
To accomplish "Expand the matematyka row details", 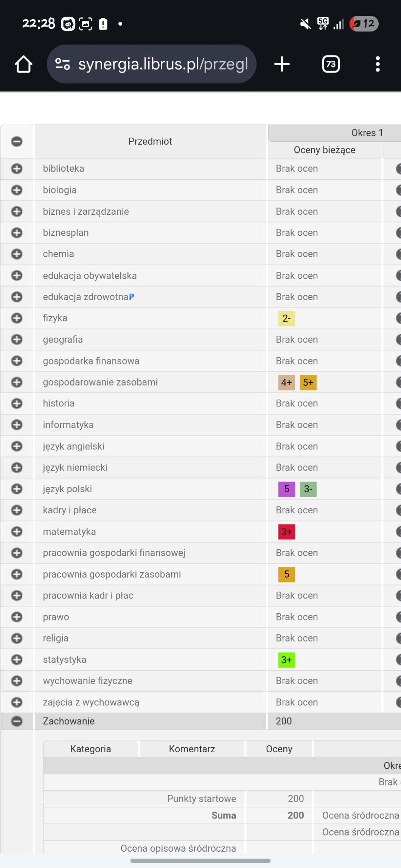I will coord(17,532).
